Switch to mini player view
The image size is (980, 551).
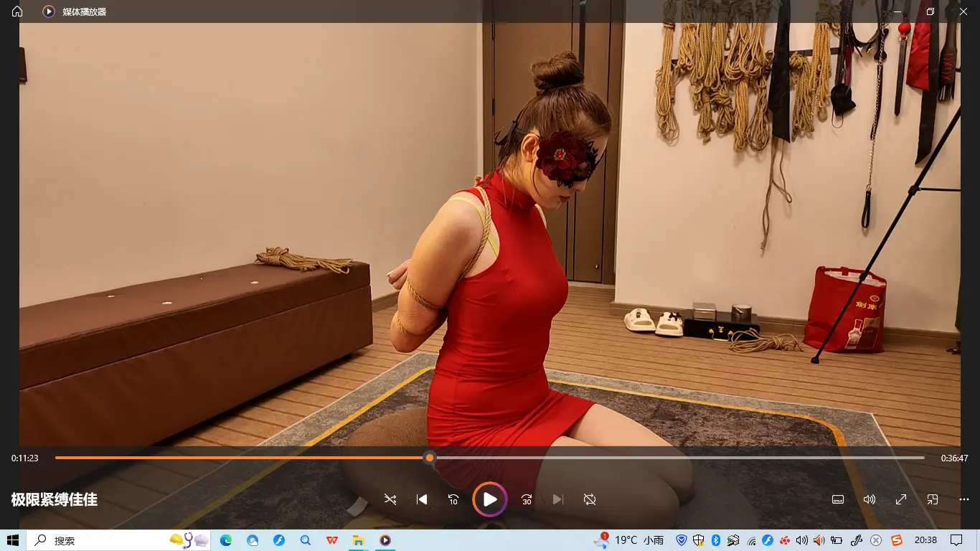point(933,499)
